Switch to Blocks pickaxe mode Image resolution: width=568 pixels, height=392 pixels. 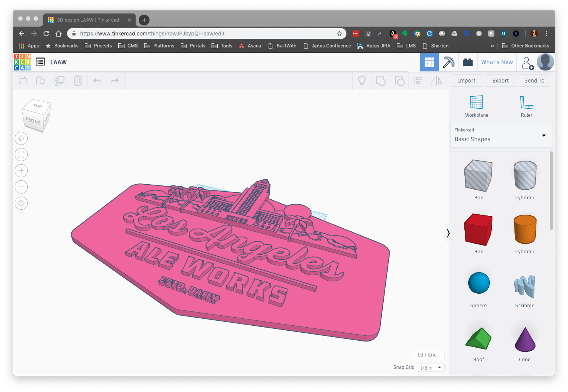tap(449, 62)
